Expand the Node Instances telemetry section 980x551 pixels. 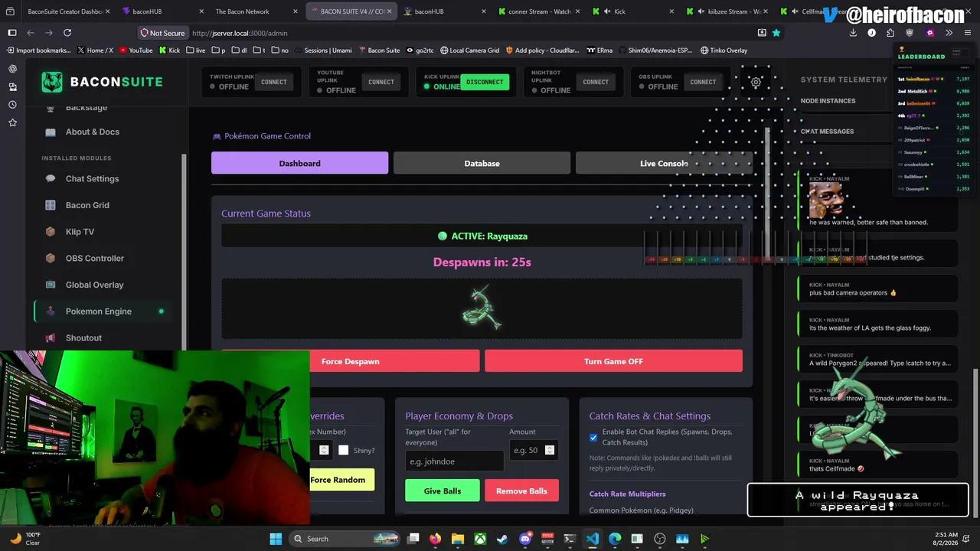pos(828,101)
